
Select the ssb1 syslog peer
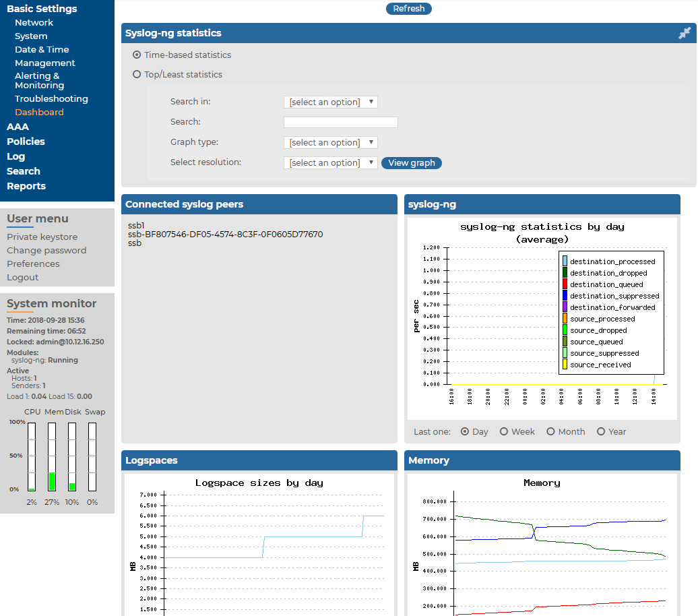(136, 225)
